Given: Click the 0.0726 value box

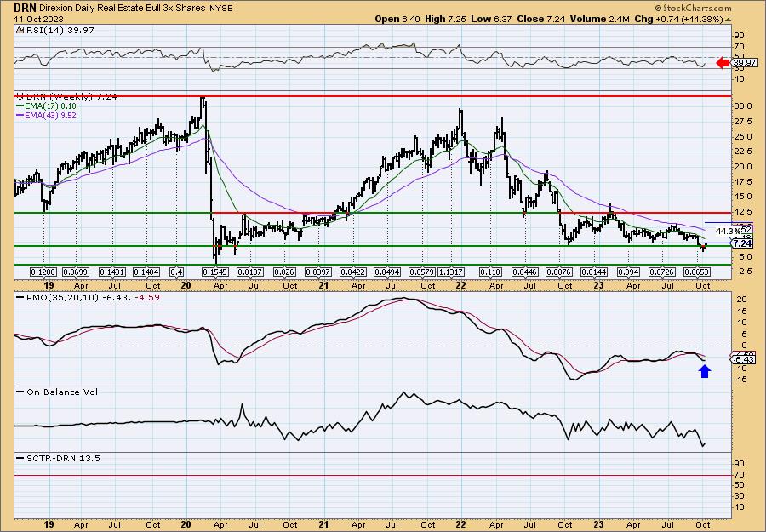Looking at the screenshot, I should point(662,272).
